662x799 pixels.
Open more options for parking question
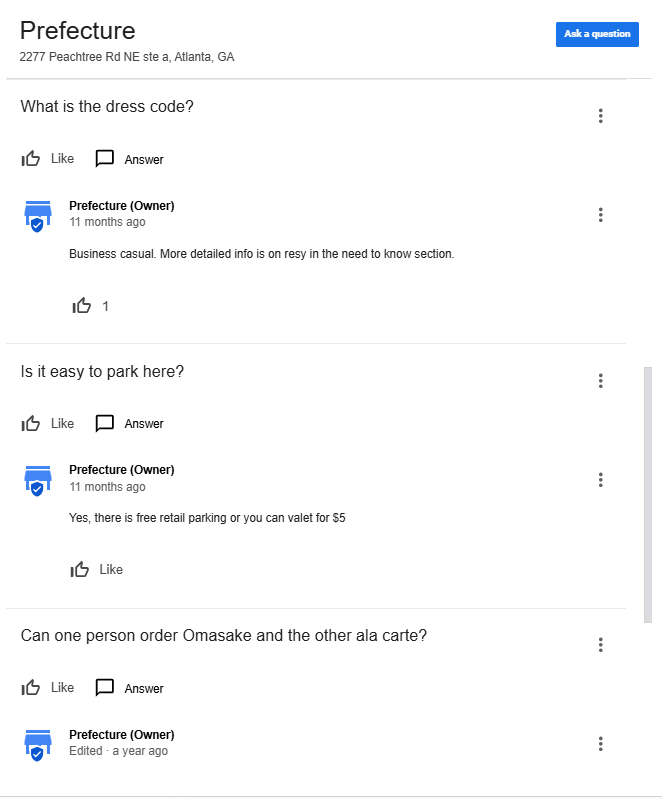tap(600, 380)
